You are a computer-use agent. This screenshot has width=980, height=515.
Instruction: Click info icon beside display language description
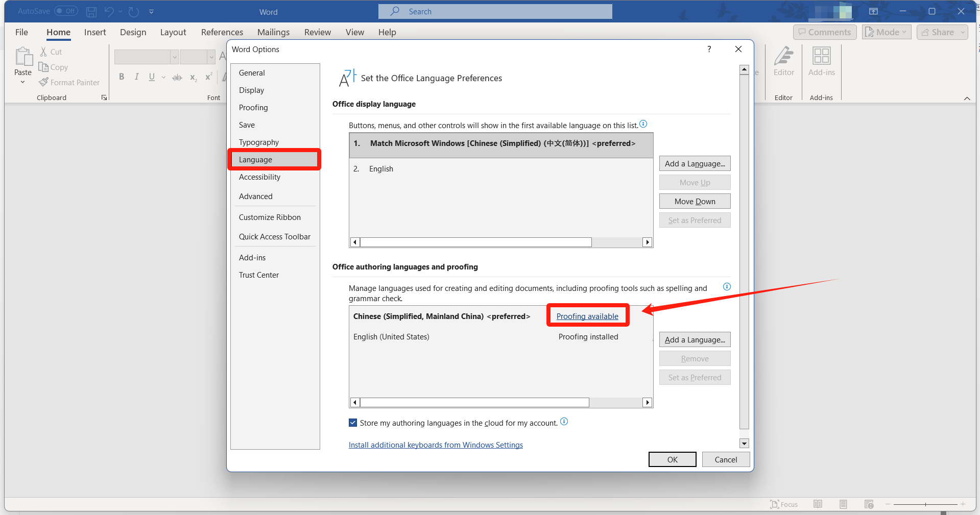(x=643, y=124)
